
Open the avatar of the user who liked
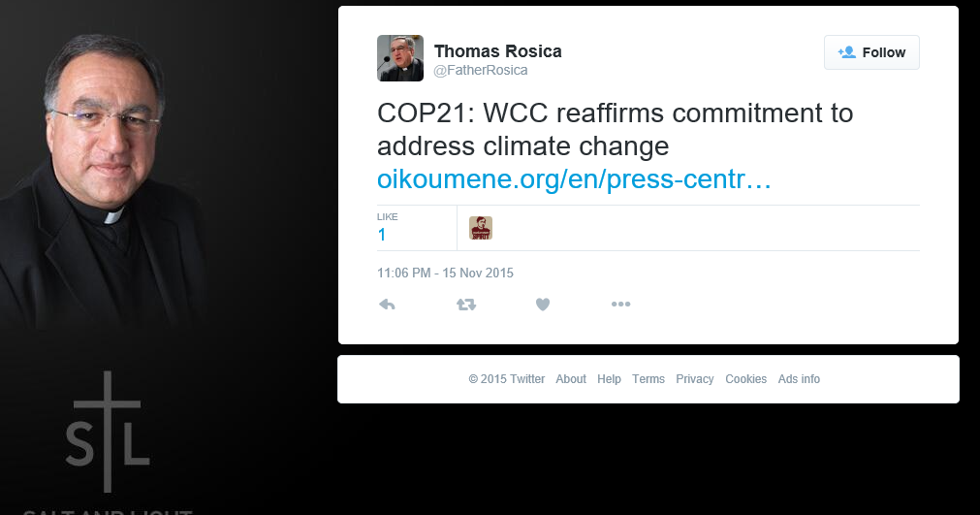tap(481, 228)
